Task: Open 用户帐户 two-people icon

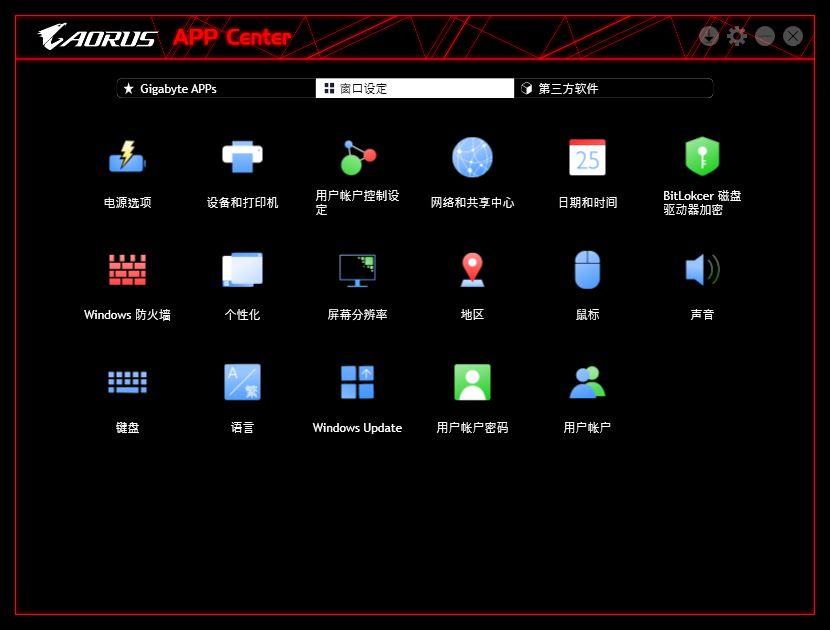Action: (x=587, y=382)
